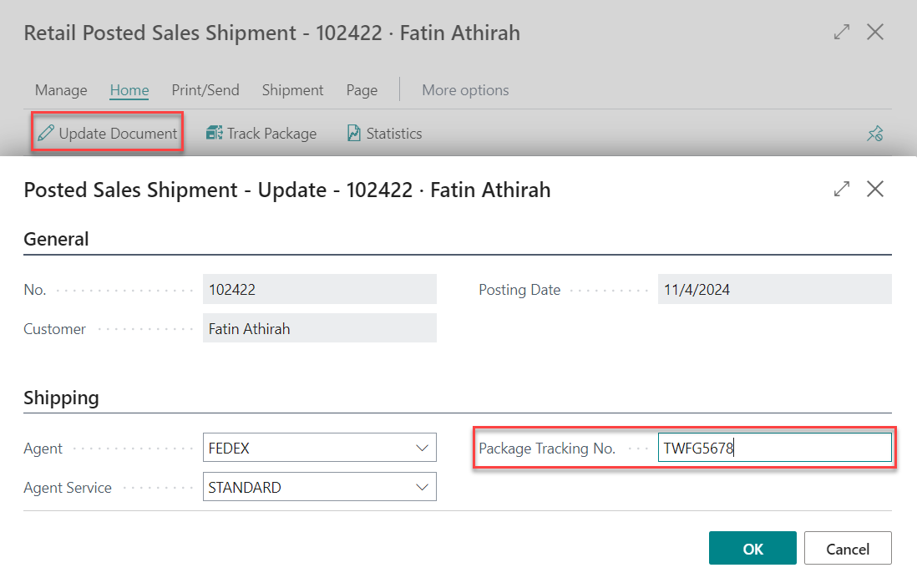Open the Statistics icon

[354, 134]
